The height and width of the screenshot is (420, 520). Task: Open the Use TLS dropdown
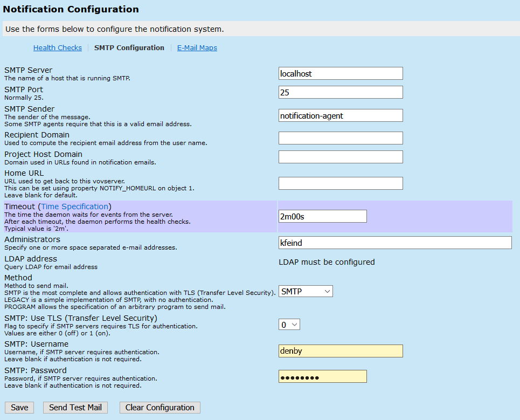[289, 325]
